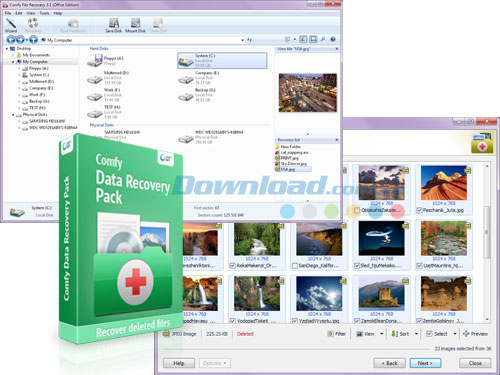Click the Save Disk toolbar icon

coord(114,25)
